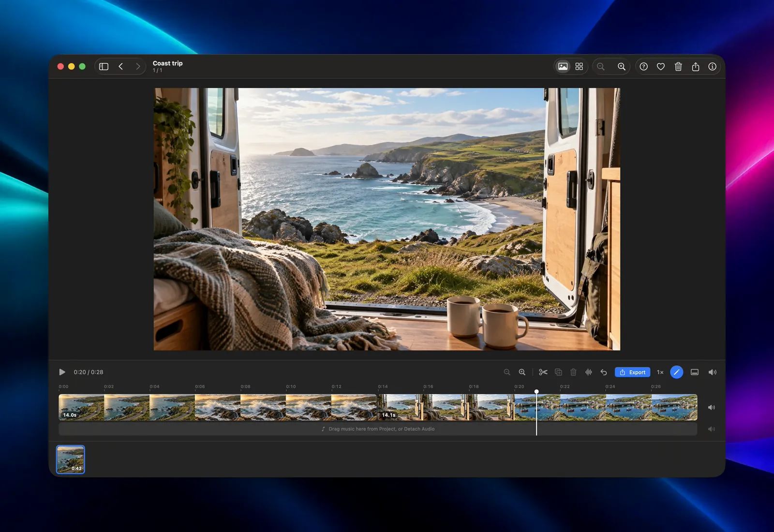Click the video preview image

click(387, 219)
